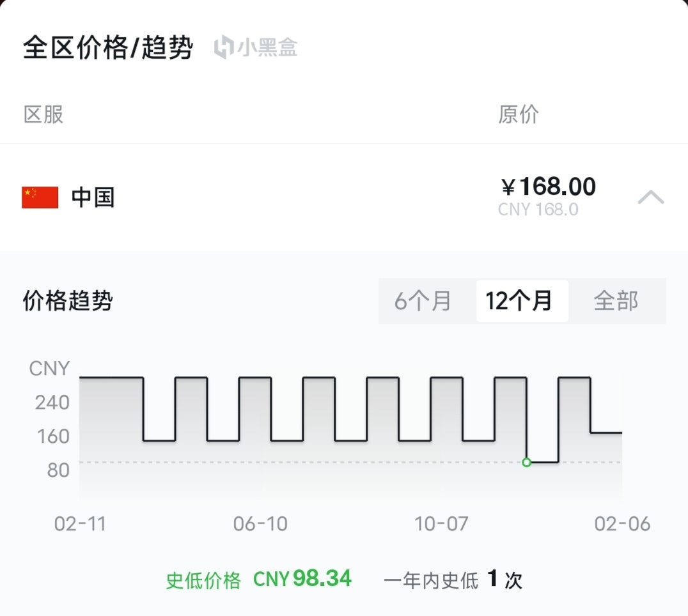The height and width of the screenshot is (616, 688).
Task: Click the 小黑盒 logo icon
Action: pos(224,48)
